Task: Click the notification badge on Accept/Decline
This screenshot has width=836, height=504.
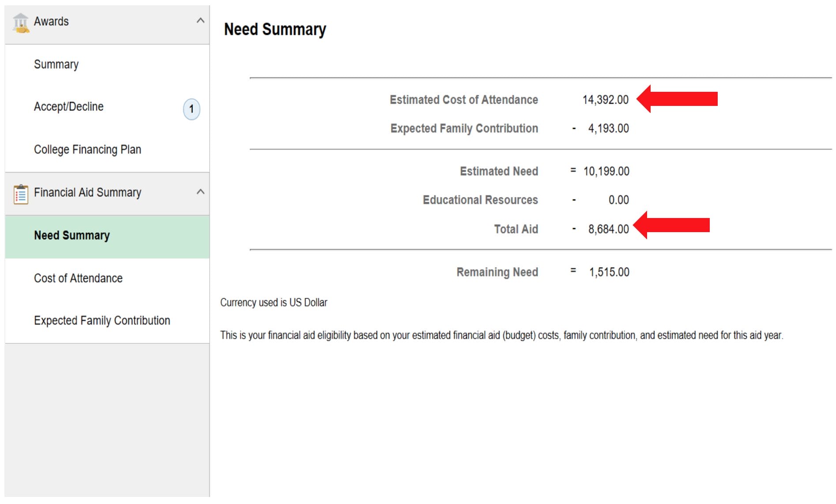Action: [191, 109]
